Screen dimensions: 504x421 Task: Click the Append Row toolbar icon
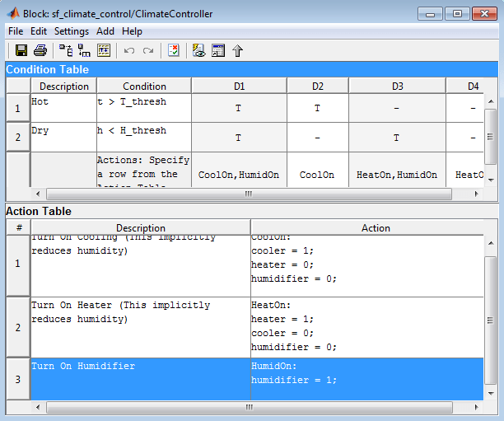click(x=66, y=50)
